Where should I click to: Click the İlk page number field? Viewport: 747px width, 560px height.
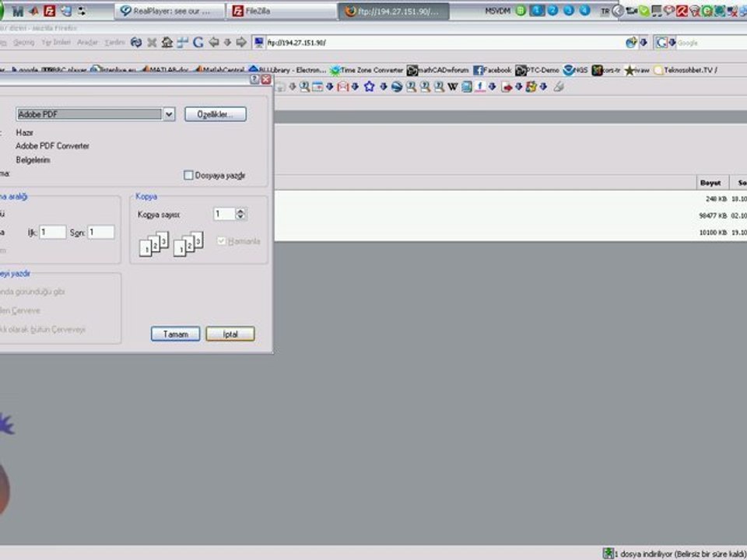coord(52,232)
